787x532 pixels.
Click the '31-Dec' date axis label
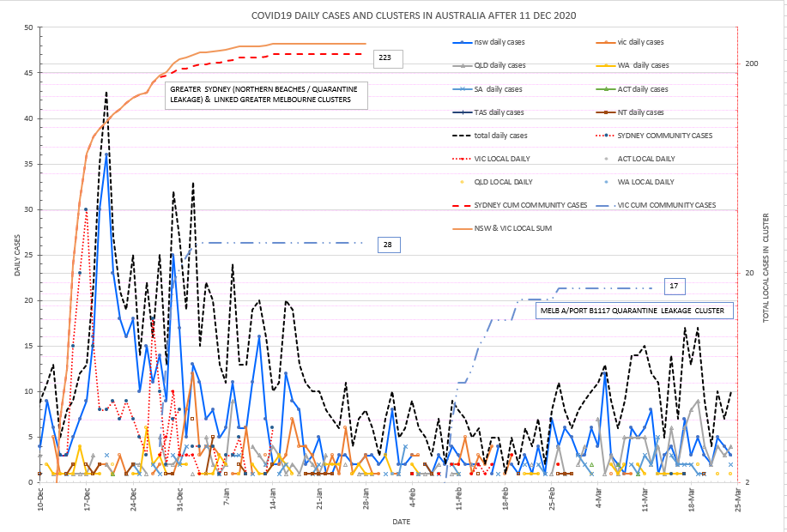point(180,499)
